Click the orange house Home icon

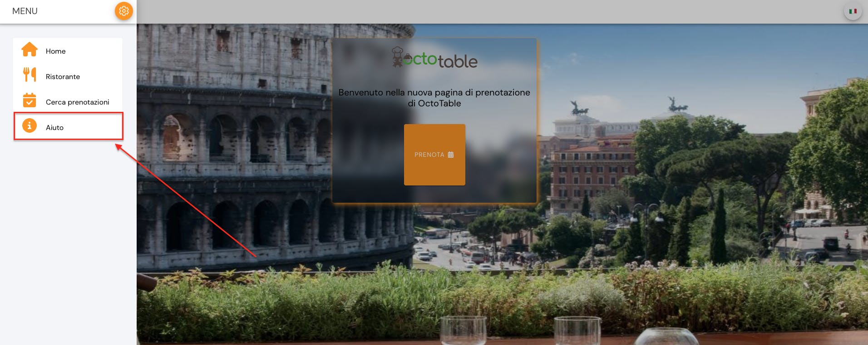(30, 49)
